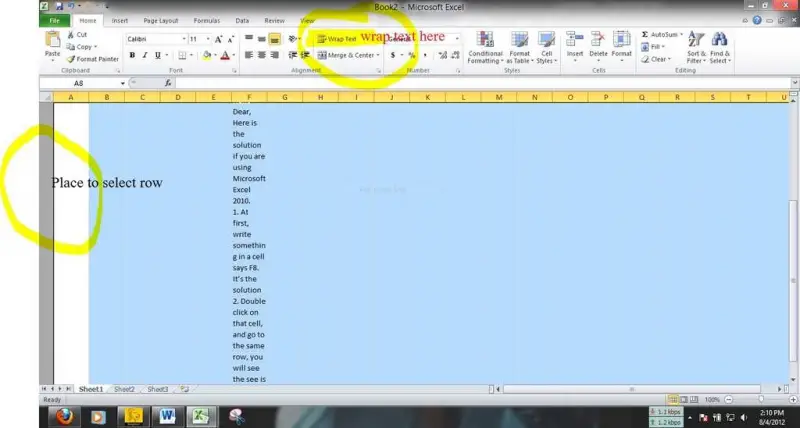
Task: Apply Percent Style
Action: point(411,55)
